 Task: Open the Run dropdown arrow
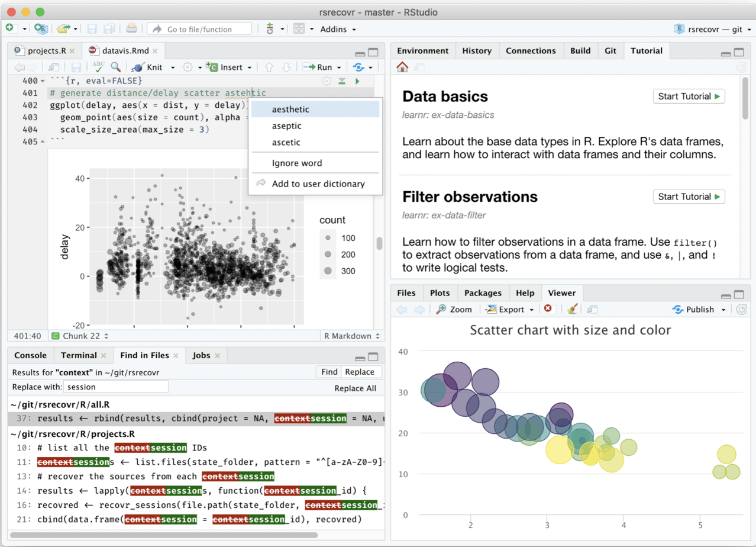(x=340, y=67)
